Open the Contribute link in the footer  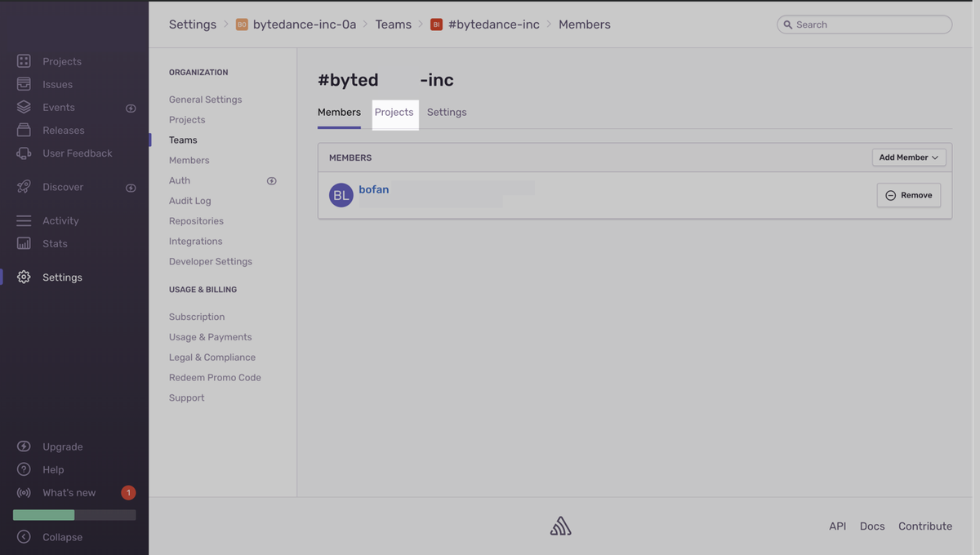pyautogui.click(x=925, y=526)
